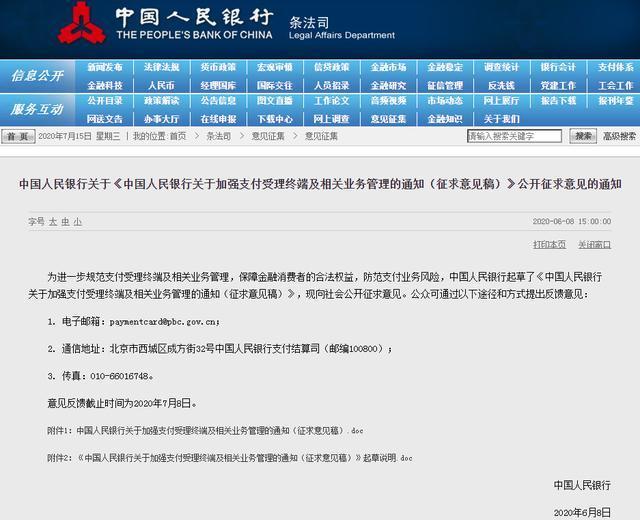Click the paymentcard@pbc.gov.cn email address

click(x=164, y=322)
